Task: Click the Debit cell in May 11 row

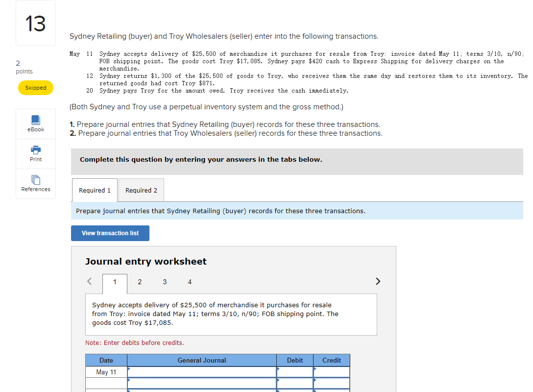Action: point(295,372)
